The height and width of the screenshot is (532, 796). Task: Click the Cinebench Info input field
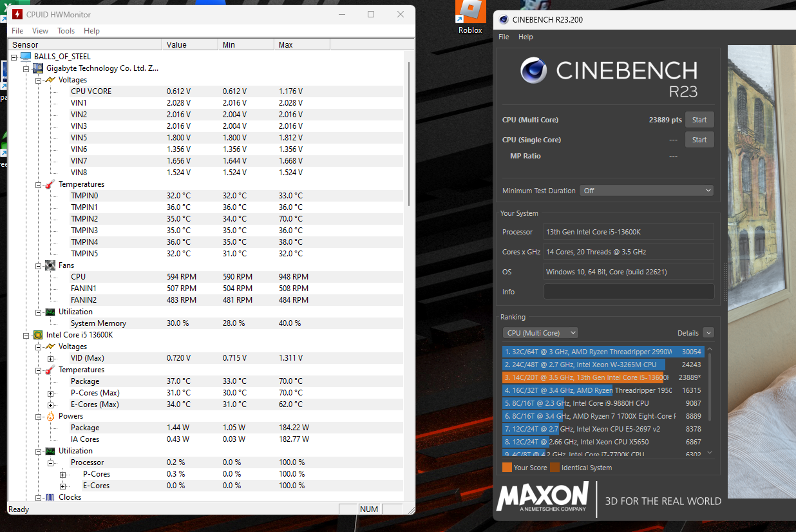click(x=629, y=292)
